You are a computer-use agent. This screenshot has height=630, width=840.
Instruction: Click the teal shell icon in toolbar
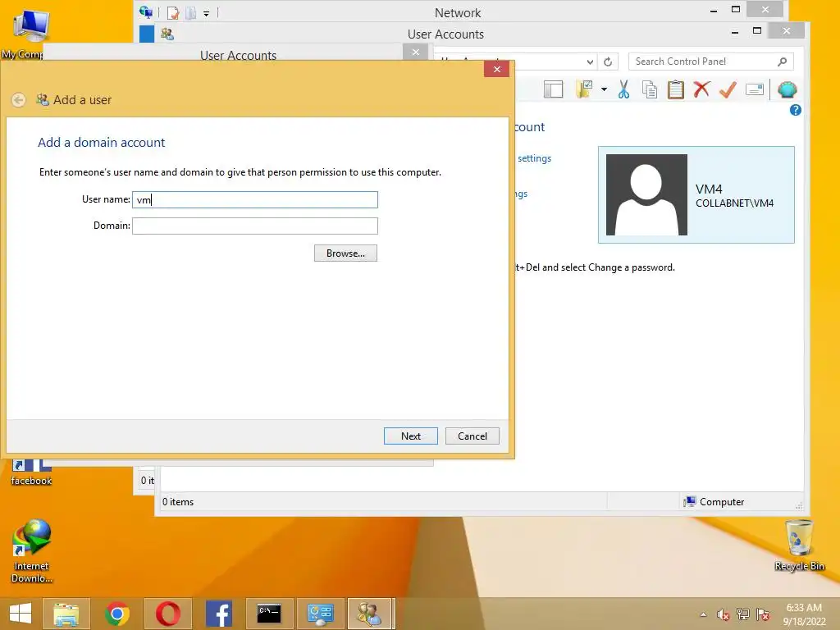point(787,89)
